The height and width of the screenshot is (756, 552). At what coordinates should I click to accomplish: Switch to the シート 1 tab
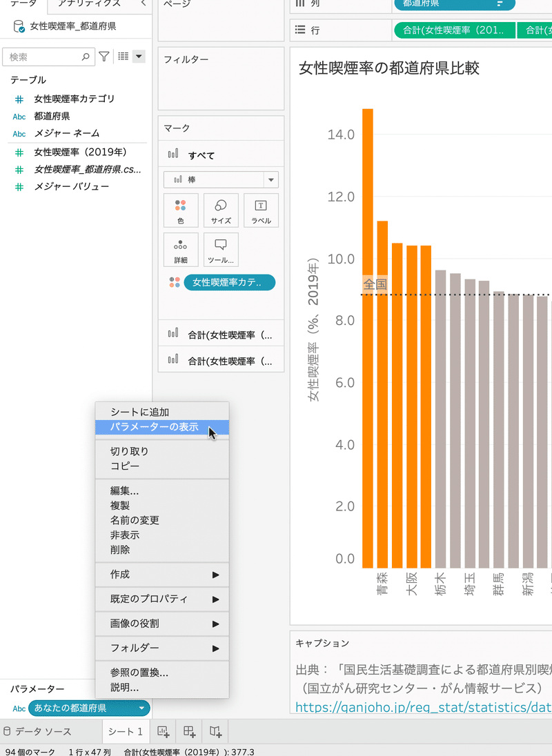(126, 732)
